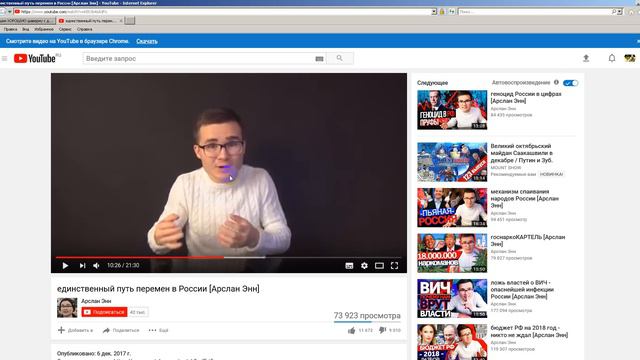Open the Вид browser menu

pyautogui.click(x=26, y=29)
